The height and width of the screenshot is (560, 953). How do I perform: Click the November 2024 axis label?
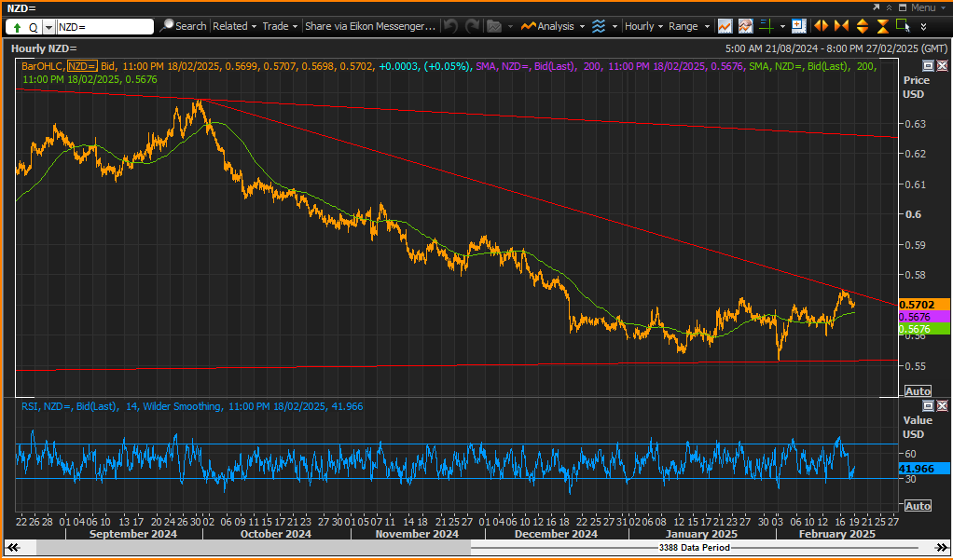[417, 534]
